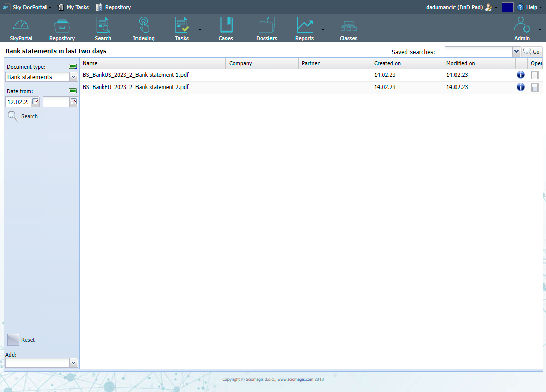Open the Reports toolbar icon
Image resolution: width=546 pixels, height=392 pixels.
[305, 25]
